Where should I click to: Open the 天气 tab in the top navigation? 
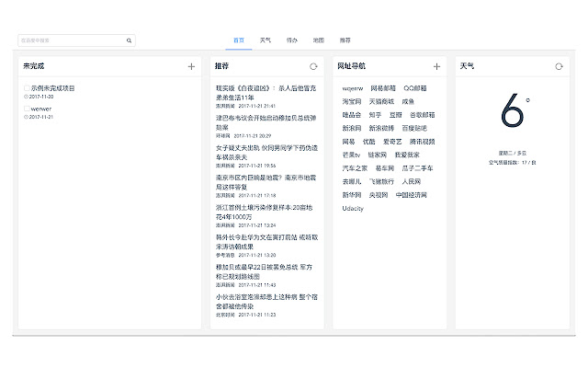pos(266,40)
